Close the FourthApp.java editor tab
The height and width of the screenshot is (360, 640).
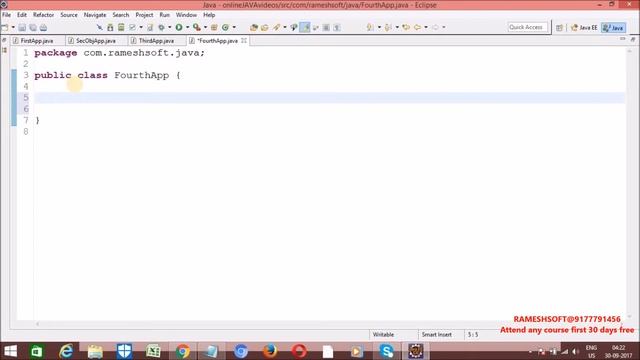click(x=244, y=40)
